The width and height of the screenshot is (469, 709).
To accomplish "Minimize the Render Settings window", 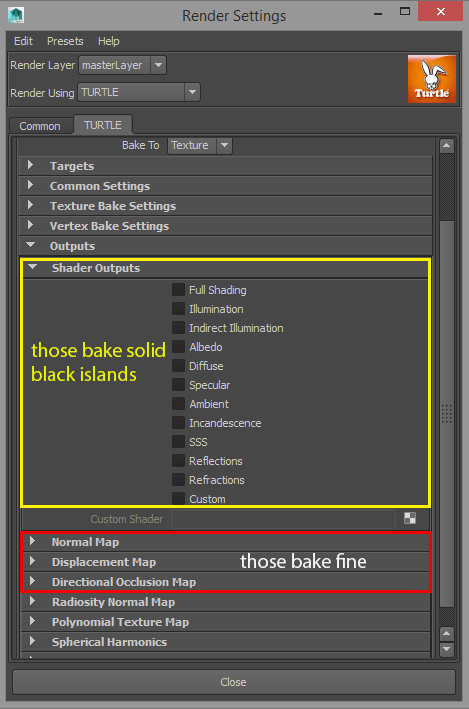I will tap(378, 14).
